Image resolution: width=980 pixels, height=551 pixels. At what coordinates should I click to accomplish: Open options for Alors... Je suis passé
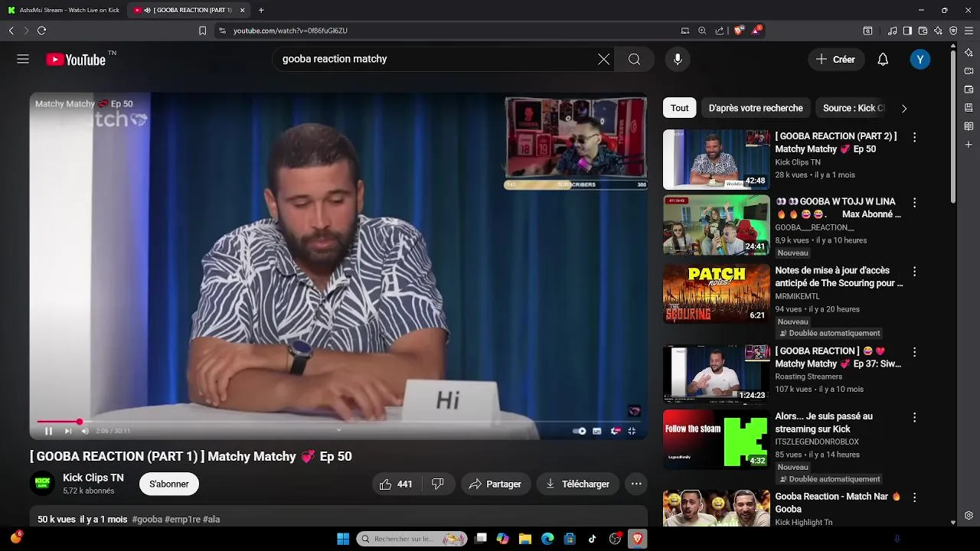[914, 417]
